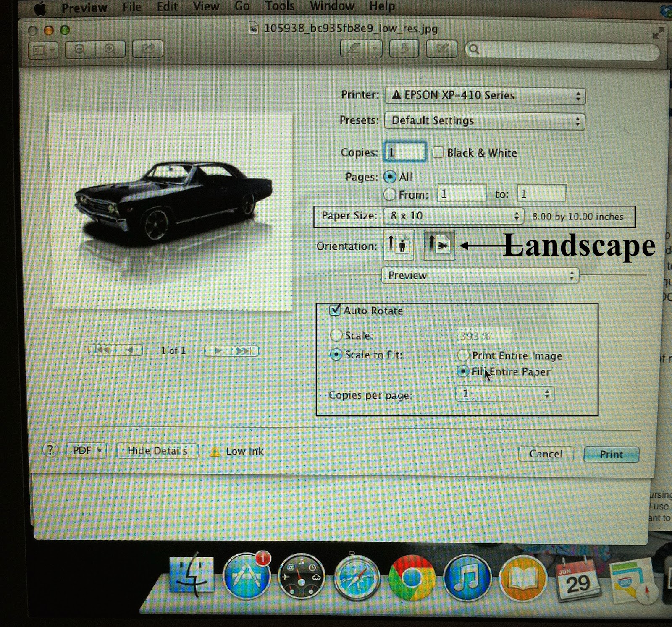Select the Scale to Fit radio button
The height and width of the screenshot is (627, 672).
point(336,355)
